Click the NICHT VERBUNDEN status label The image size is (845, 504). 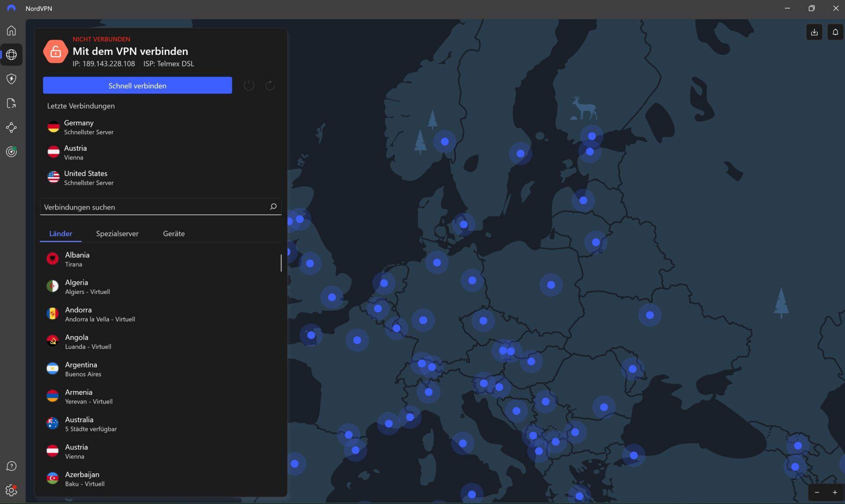point(101,39)
